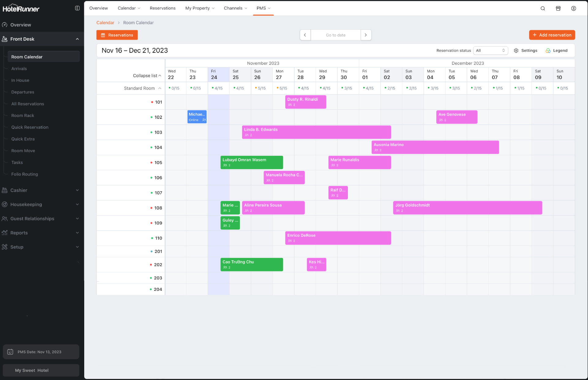Click PMS Date calendar icon

click(x=10, y=352)
